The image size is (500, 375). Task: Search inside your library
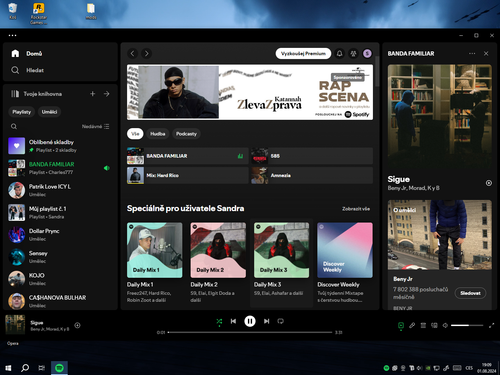click(14, 127)
